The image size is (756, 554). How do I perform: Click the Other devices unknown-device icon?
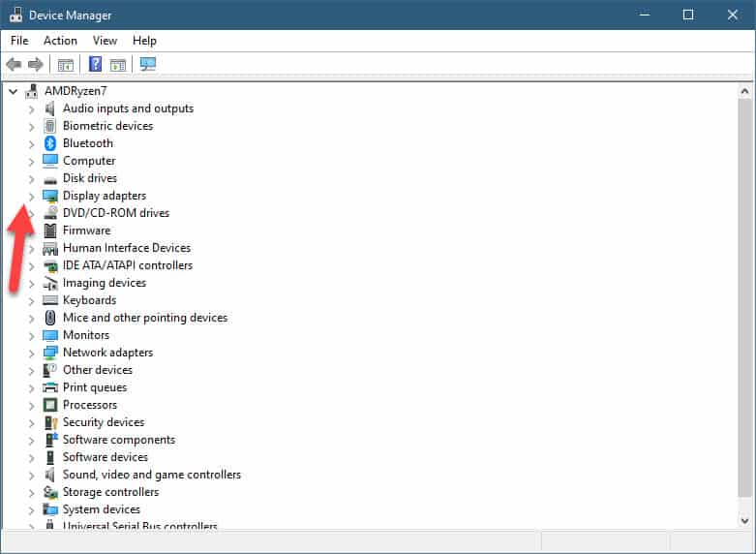tap(50, 370)
